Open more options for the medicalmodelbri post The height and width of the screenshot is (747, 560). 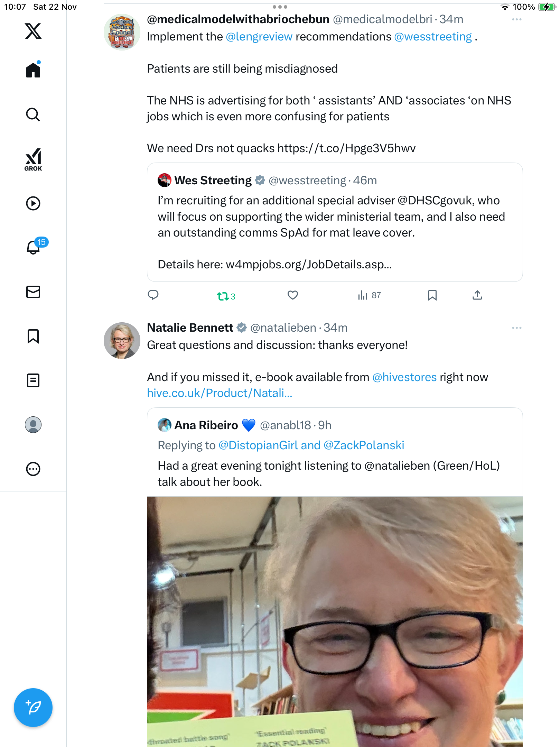(x=516, y=20)
